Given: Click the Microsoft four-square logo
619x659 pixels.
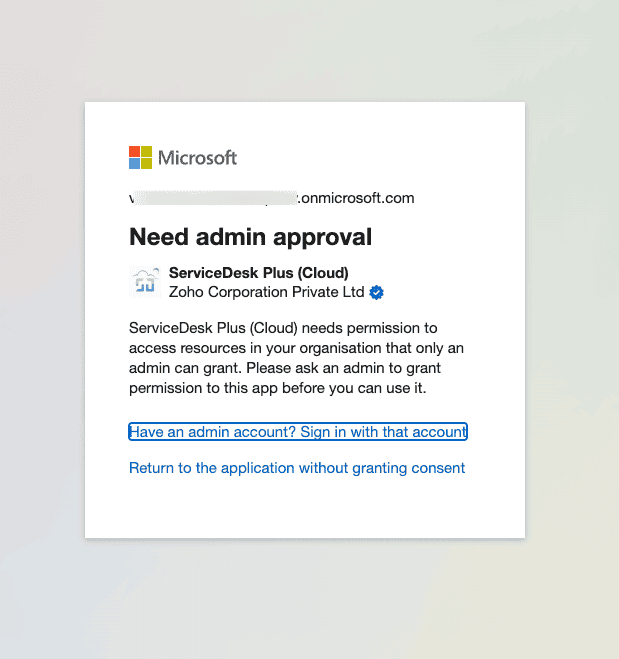Looking at the screenshot, I should (140, 158).
